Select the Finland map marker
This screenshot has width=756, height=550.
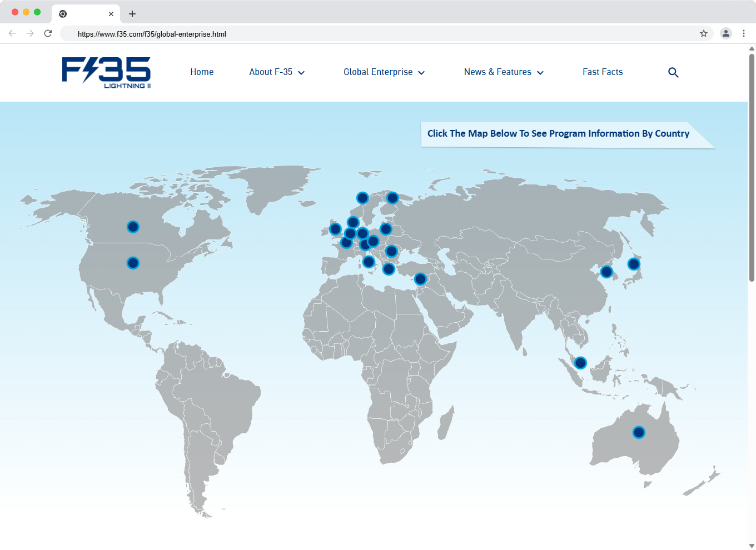click(x=392, y=198)
